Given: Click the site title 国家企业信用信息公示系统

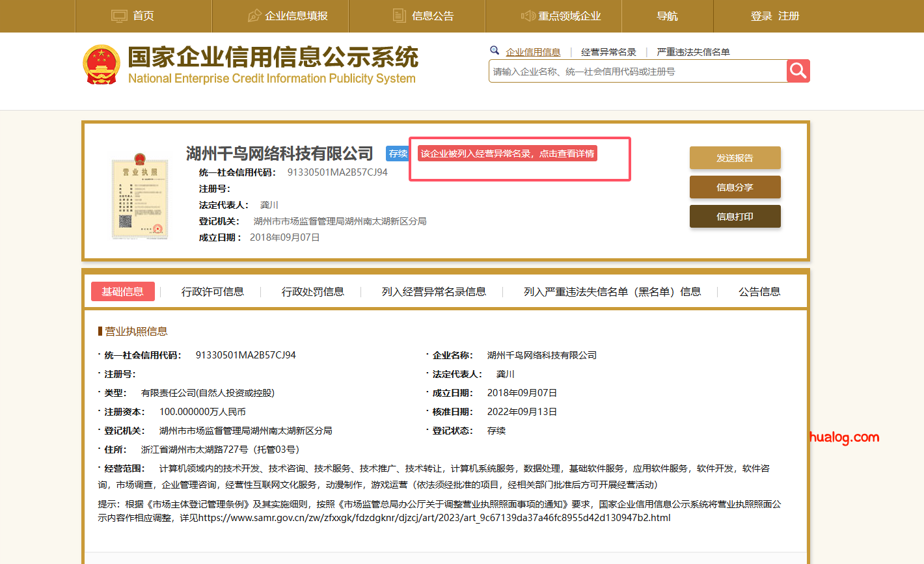Looking at the screenshot, I should (x=273, y=57).
